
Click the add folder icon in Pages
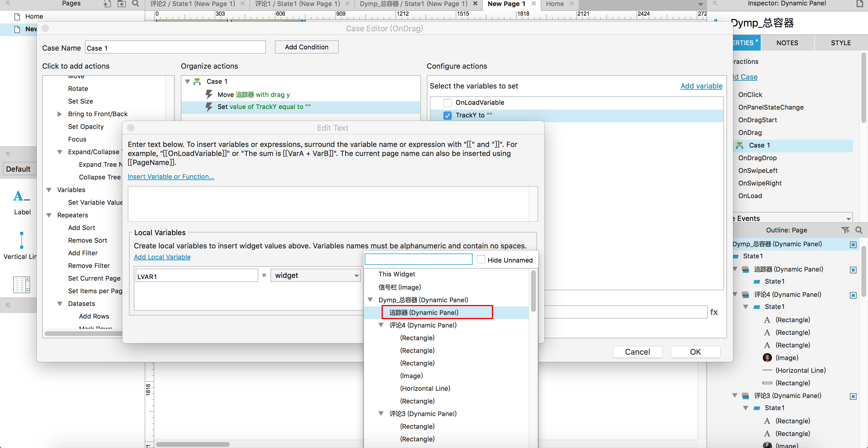pos(121,4)
